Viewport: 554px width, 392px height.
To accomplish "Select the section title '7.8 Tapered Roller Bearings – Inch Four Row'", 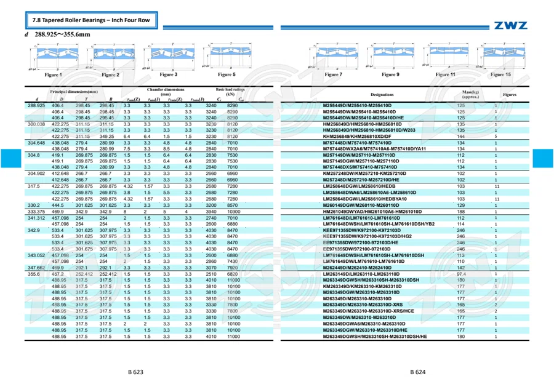I will [91, 20].
